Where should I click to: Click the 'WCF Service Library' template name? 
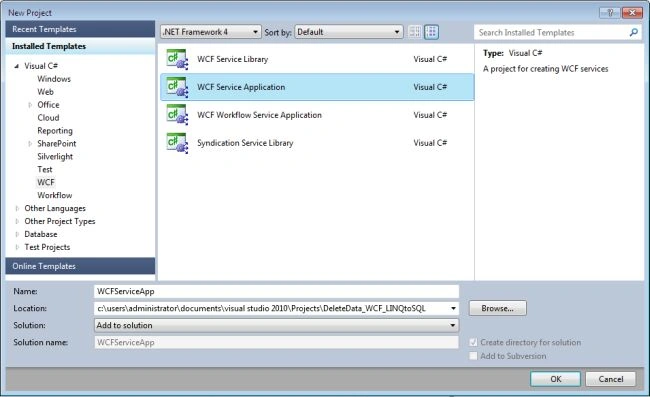(233, 59)
